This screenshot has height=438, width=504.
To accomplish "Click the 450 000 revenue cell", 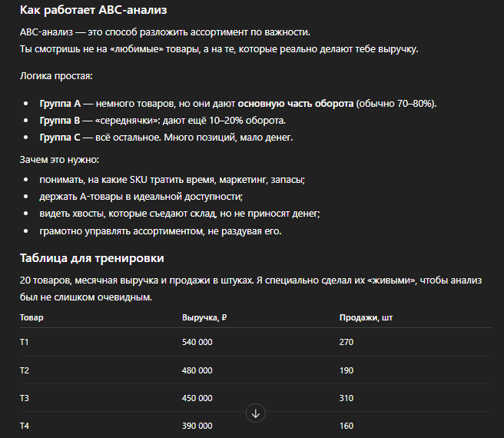I will tap(197, 398).
